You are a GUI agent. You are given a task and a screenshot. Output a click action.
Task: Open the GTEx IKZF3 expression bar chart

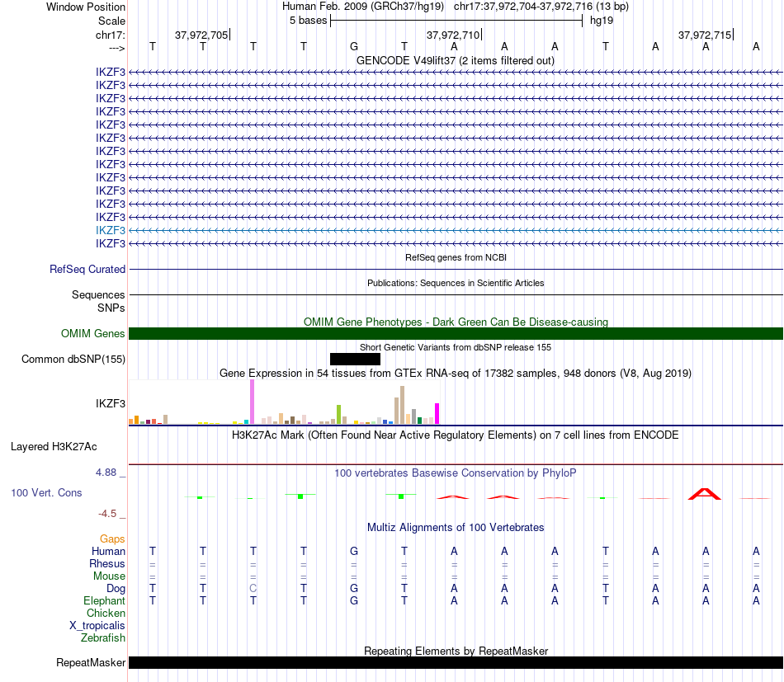click(284, 402)
